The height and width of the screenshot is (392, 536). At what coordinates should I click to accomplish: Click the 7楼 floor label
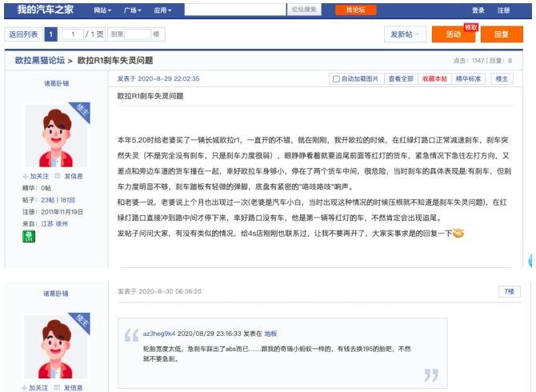510,291
